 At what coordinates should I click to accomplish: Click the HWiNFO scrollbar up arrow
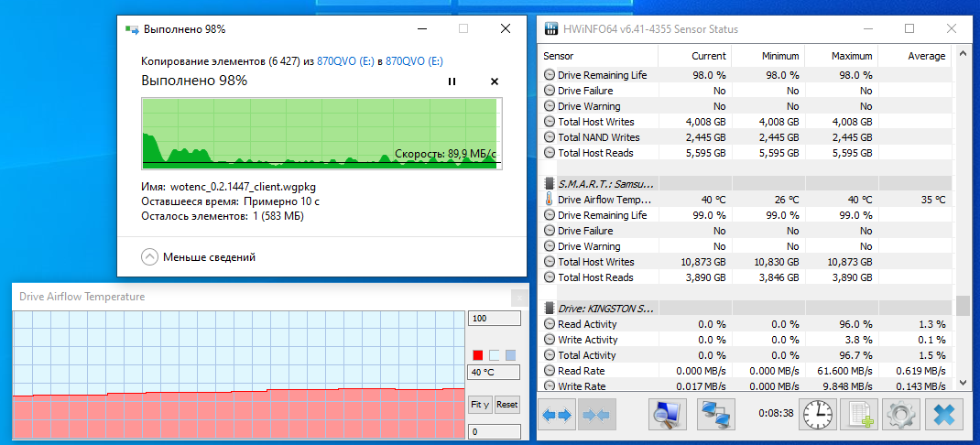pos(962,52)
